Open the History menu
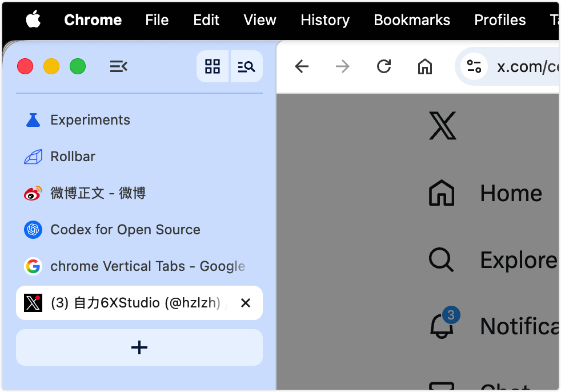The height and width of the screenshot is (392, 561). pos(325,20)
